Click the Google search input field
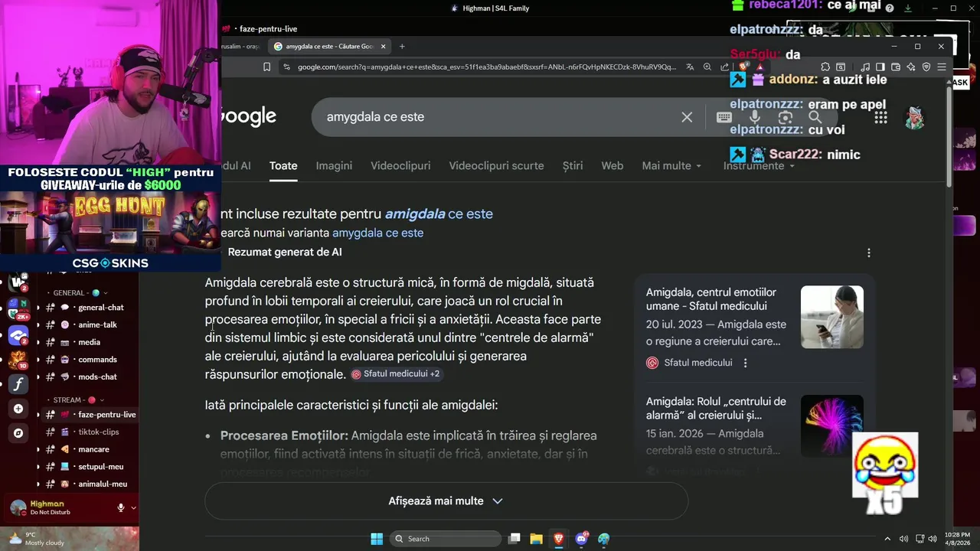This screenshot has width=980, height=551. click(x=498, y=117)
